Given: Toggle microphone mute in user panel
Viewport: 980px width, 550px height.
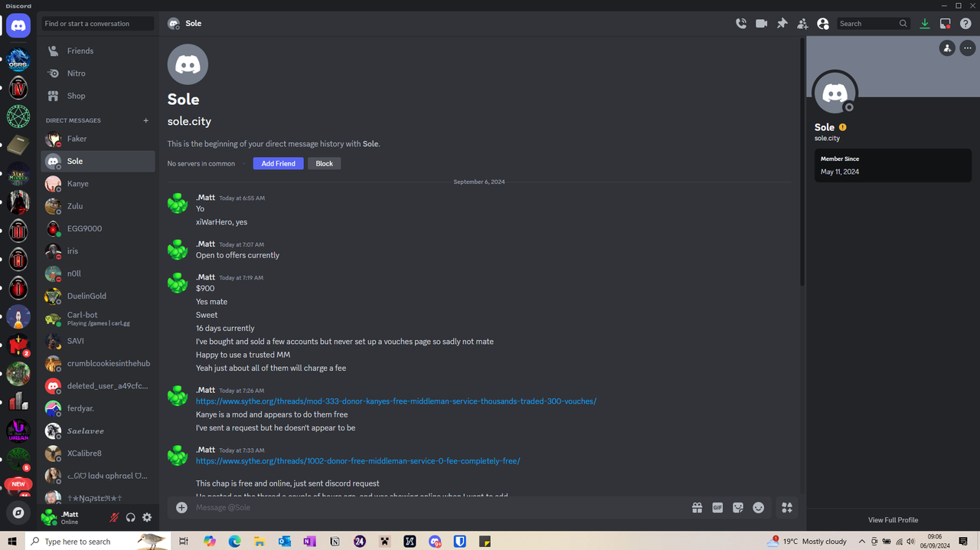Looking at the screenshot, I should coord(114,518).
